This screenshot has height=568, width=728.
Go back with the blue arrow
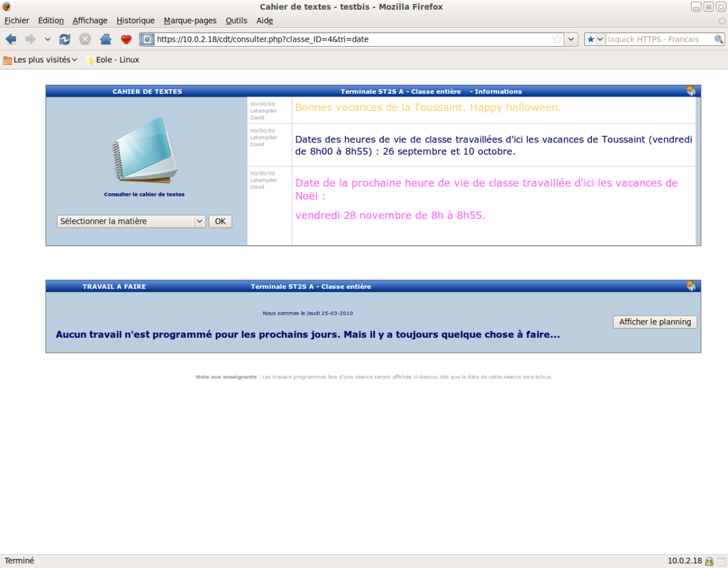11,39
